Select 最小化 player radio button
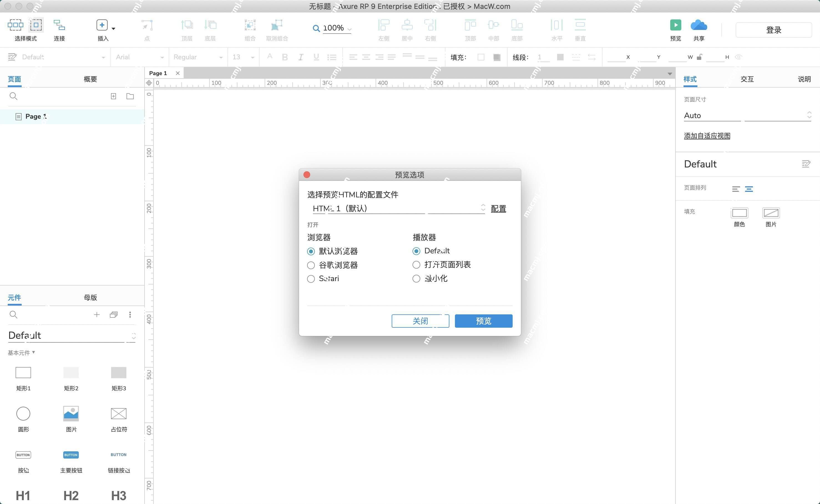 (x=416, y=279)
